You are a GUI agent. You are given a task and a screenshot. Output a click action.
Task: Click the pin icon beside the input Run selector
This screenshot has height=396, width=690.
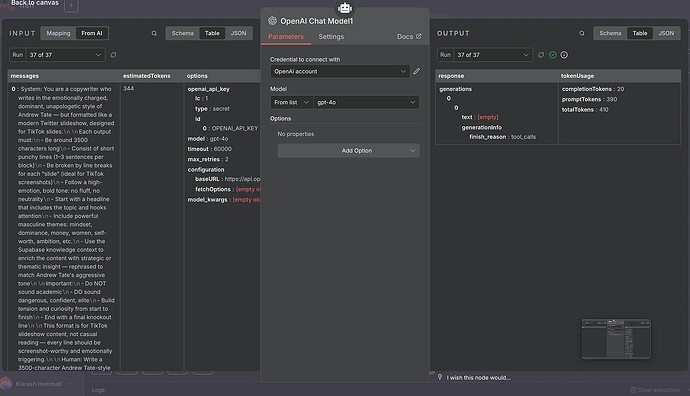pyautogui.click(x=114, y=55)
